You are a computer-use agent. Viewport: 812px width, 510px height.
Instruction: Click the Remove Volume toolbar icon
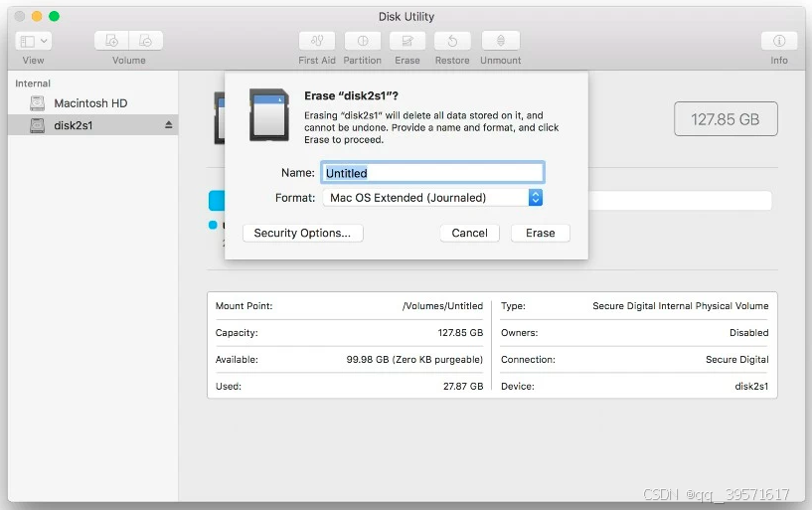click(146, 41)
